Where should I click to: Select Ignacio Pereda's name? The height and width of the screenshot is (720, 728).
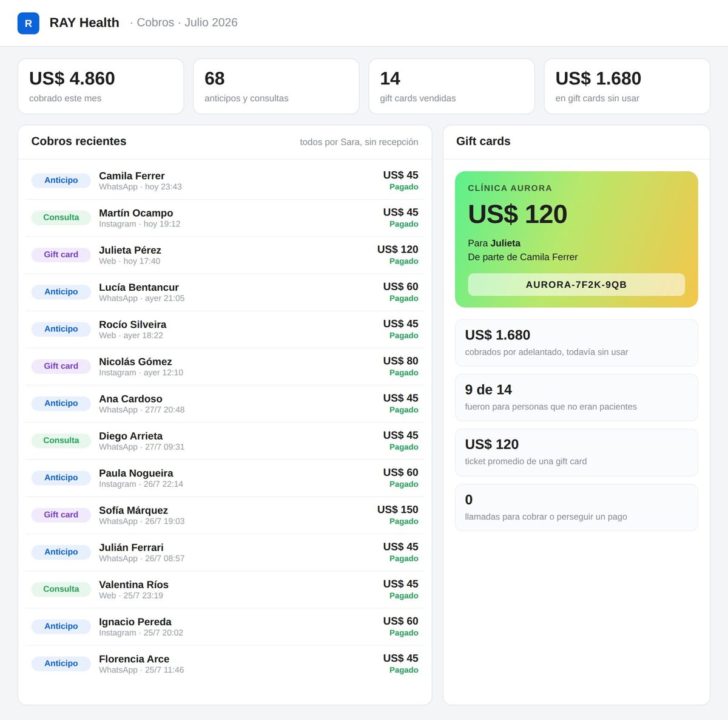(135, 622)
